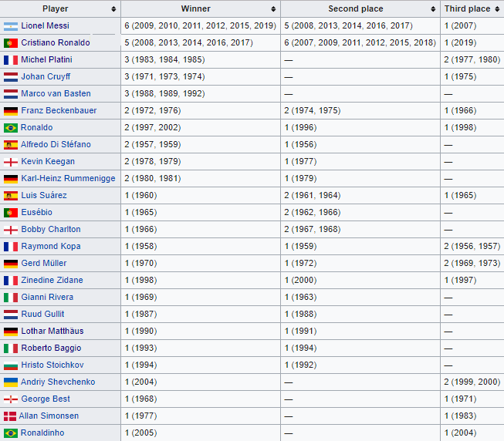The height and width of the screenshot is (441, 504).
Task: Click the Spain flag next to Alfredo Di Stéfano
Action: [11, 144]
